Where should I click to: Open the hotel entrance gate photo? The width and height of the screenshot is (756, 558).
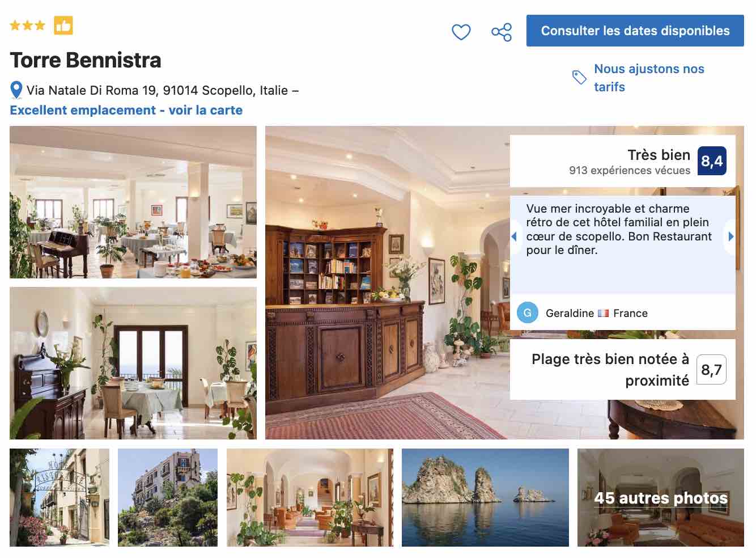(x=60, y=497)
